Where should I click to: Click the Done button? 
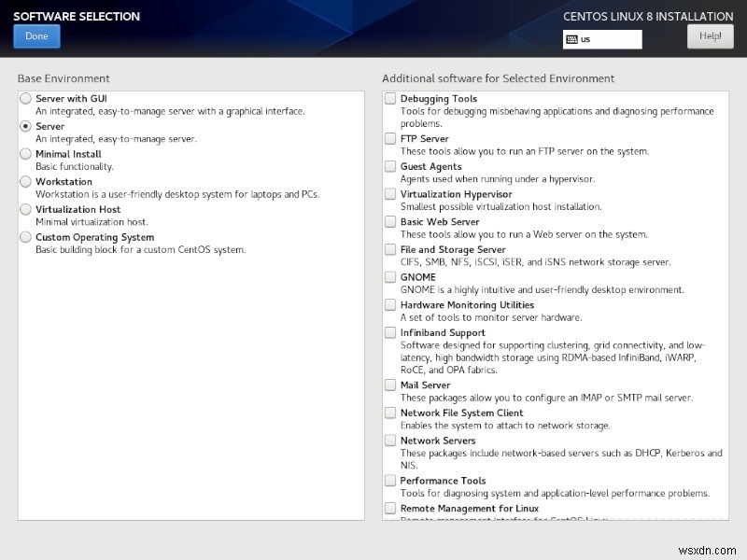tap(36, 35)
